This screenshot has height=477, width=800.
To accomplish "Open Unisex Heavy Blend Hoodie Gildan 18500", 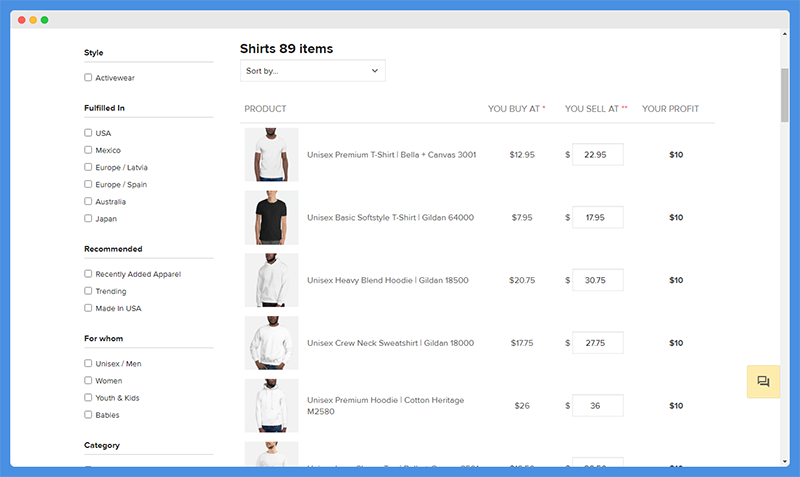I will [x=388, y=280].
